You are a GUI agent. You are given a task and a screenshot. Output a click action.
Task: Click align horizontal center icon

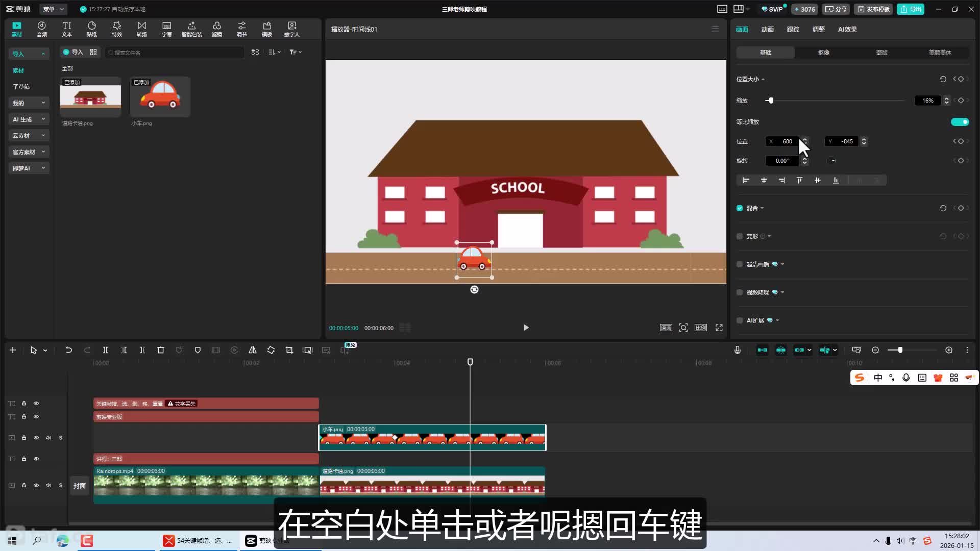pos(764,180)
